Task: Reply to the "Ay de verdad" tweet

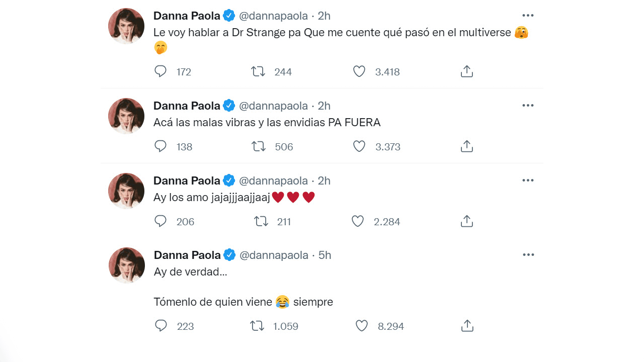Action: (x=160, y=326)
